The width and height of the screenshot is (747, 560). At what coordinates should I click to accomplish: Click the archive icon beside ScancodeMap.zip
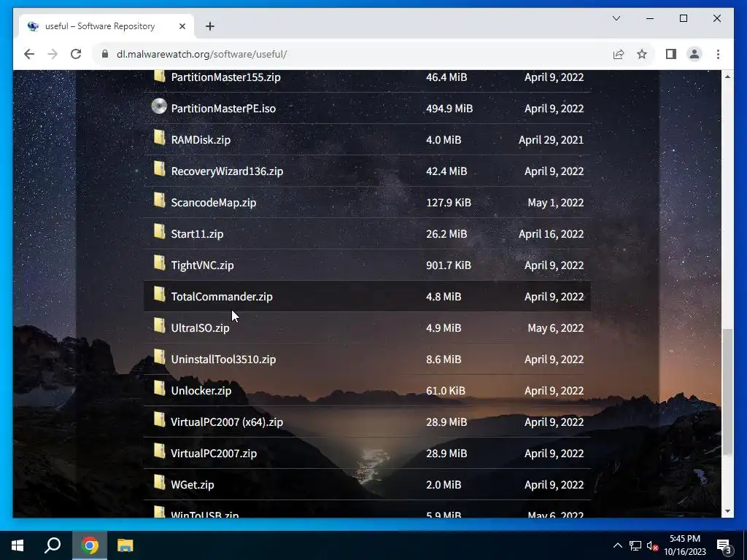click(160, 201)
